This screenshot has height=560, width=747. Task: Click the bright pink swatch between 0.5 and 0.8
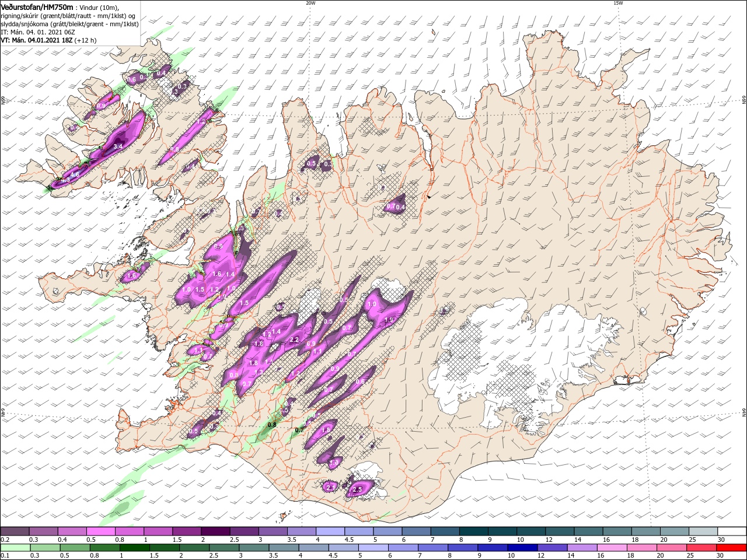(x=100, y=531)
